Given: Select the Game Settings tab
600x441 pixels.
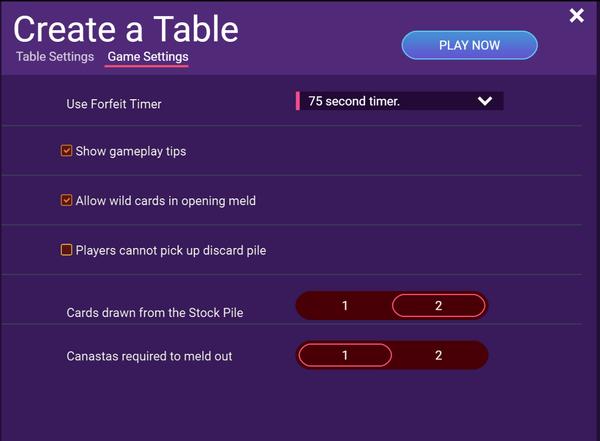Looking at the screenshot, I should click(147, 57).
